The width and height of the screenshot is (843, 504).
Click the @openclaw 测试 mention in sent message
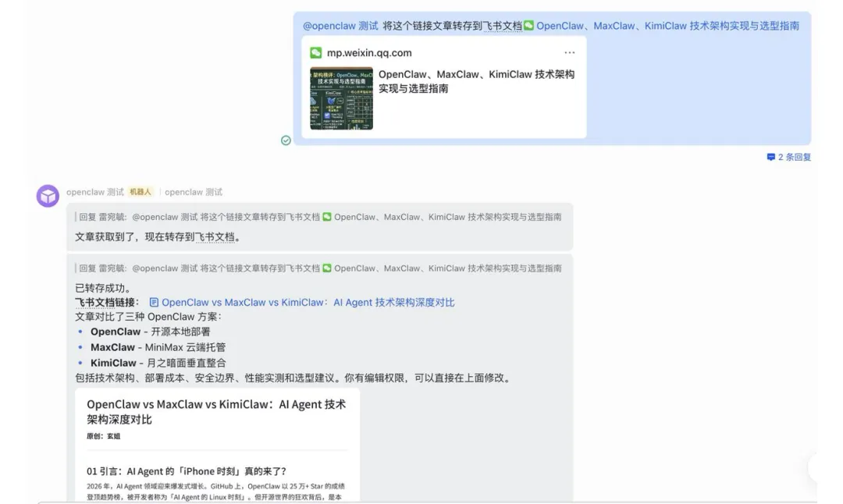click(x=340, y=26)
